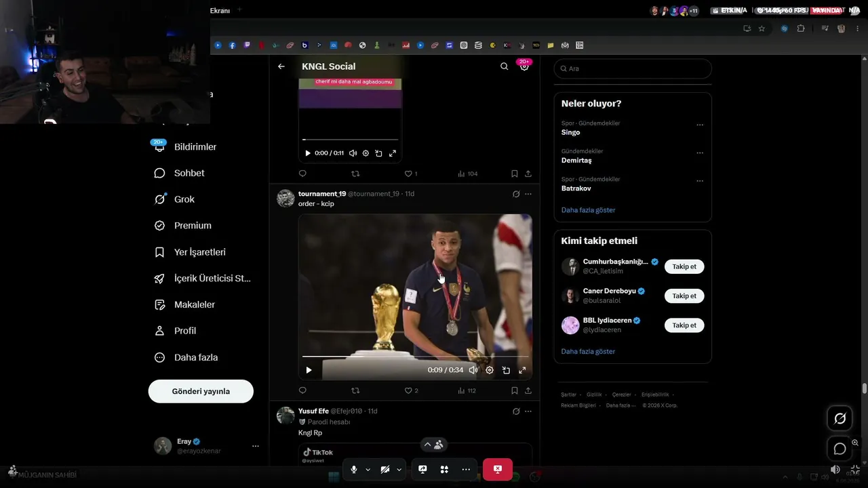868x488 pixels.
Task: Open options for the Batrakov trend
Action: (x=700, y=182)
